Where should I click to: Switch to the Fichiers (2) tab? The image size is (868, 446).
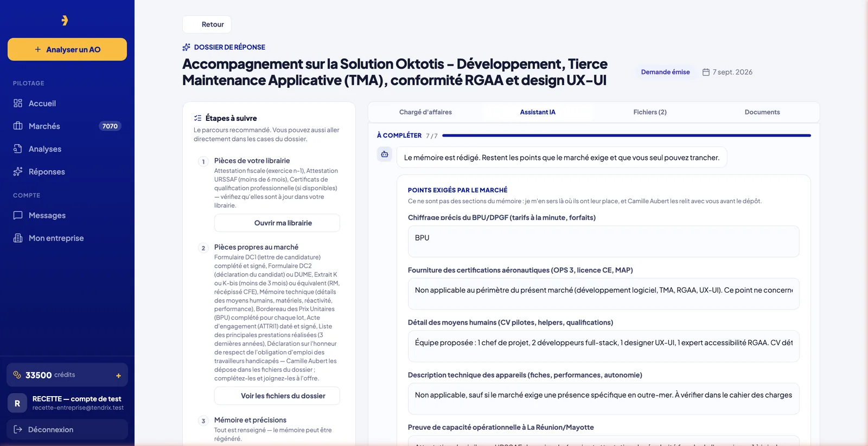650,112
